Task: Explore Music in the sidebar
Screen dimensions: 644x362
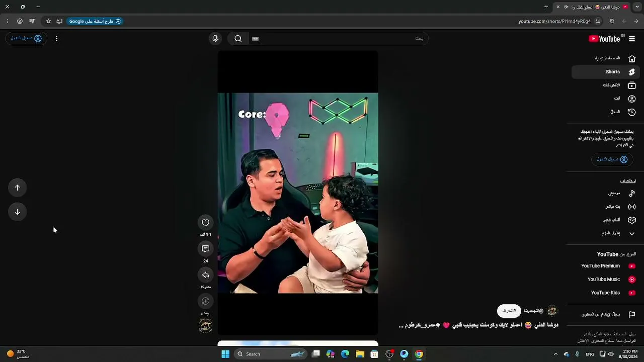Action: point(606,193)
